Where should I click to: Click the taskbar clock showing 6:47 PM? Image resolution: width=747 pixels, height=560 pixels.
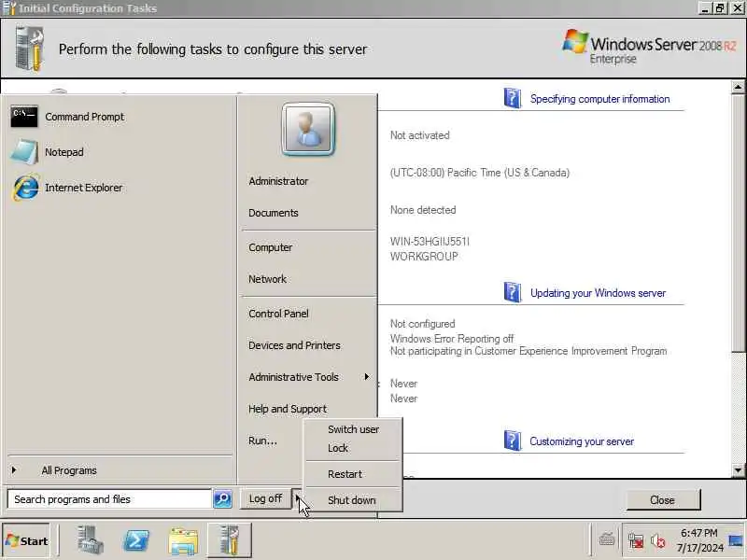pyautogui.click(x=699, y=540)
